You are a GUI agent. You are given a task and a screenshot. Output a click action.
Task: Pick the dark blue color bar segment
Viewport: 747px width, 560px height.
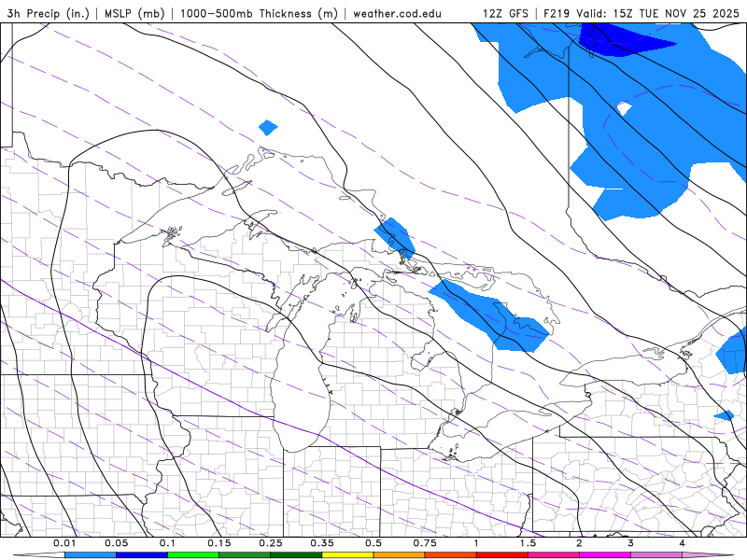(x=142, y=555)
